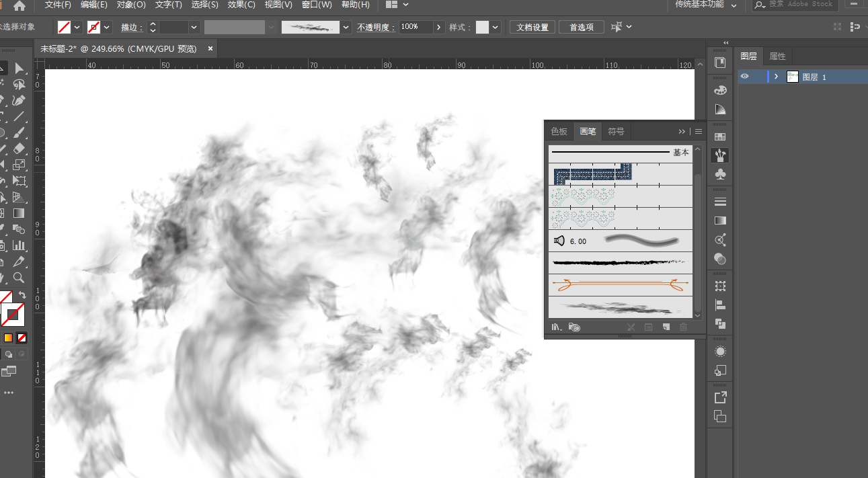The width and height of the screenshot is (868, 478).
Task: Open the Pathfinder panel from the dock
Action: pos(720,323)
